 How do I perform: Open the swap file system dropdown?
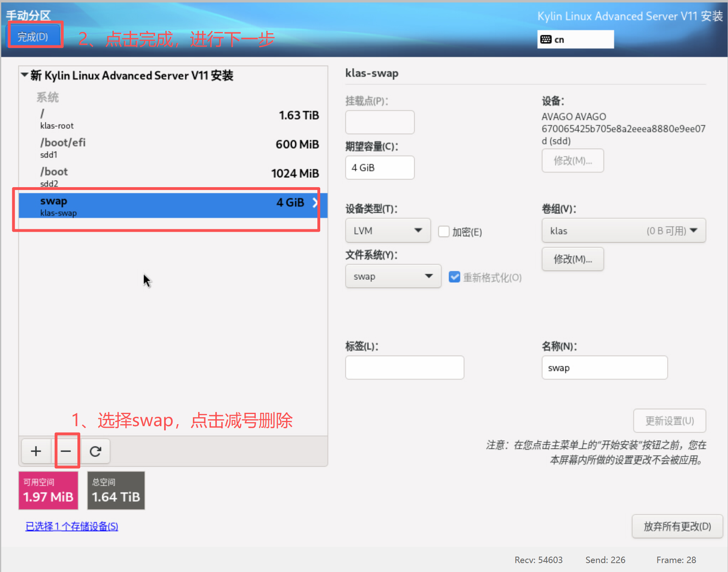point(393,276)
